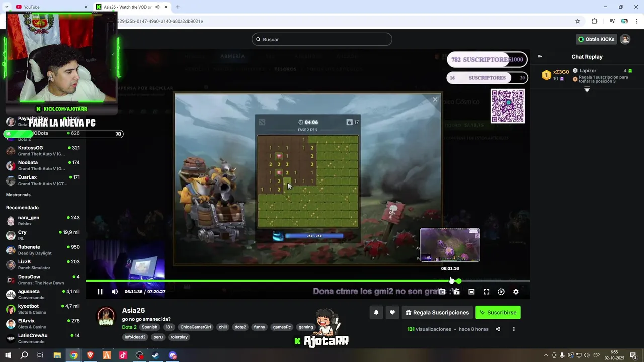
Task: Click the seek preview thumbnail
Action: coord(450,245)
